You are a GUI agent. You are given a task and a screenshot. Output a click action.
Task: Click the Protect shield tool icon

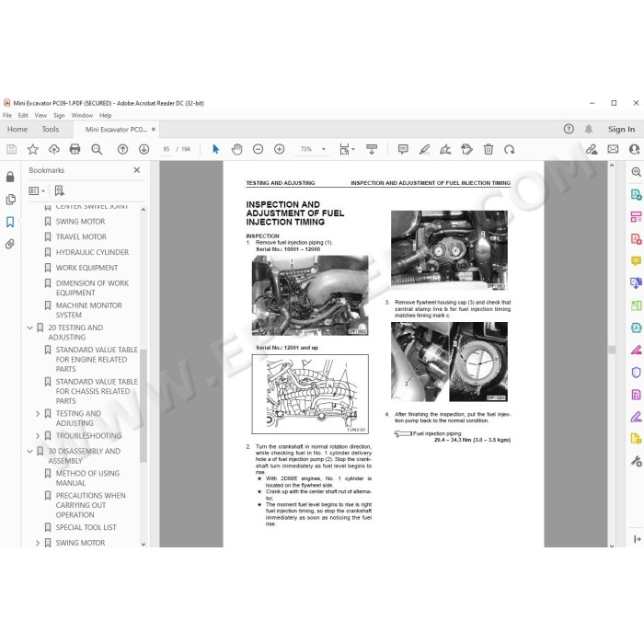click(636, 373)
